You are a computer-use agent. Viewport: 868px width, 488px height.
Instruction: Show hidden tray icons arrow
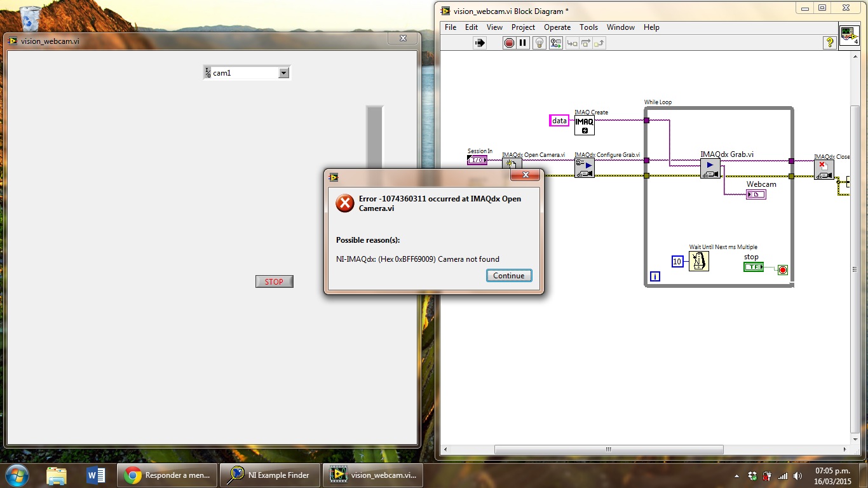coord(737,476)
